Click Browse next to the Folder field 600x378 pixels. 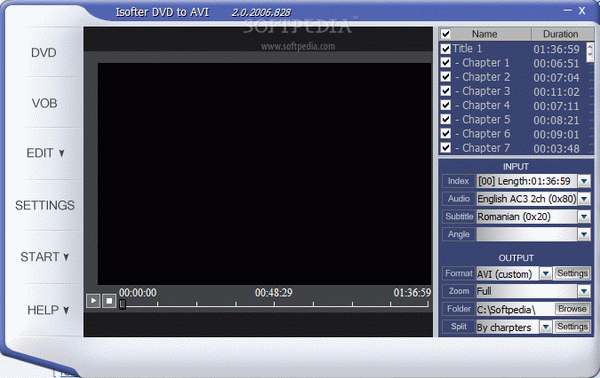(x=572, y=309)
